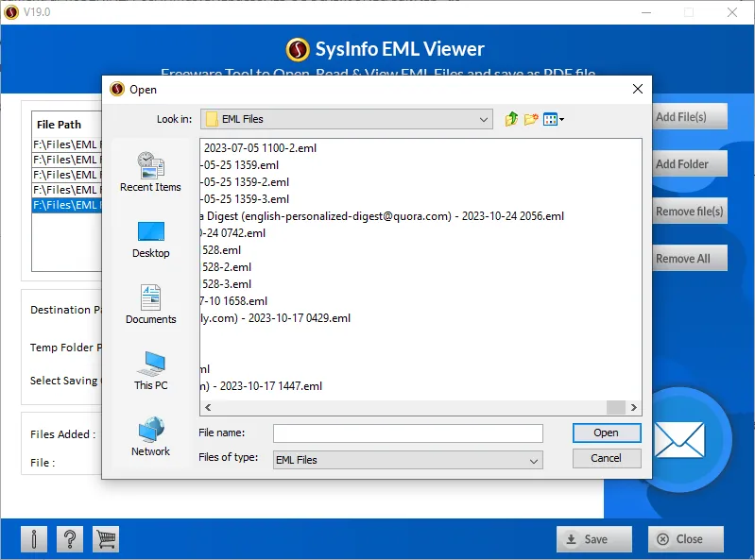Jump to Desktop location
Viewport: 755px width, 560px height.
[x=150, y=239]
